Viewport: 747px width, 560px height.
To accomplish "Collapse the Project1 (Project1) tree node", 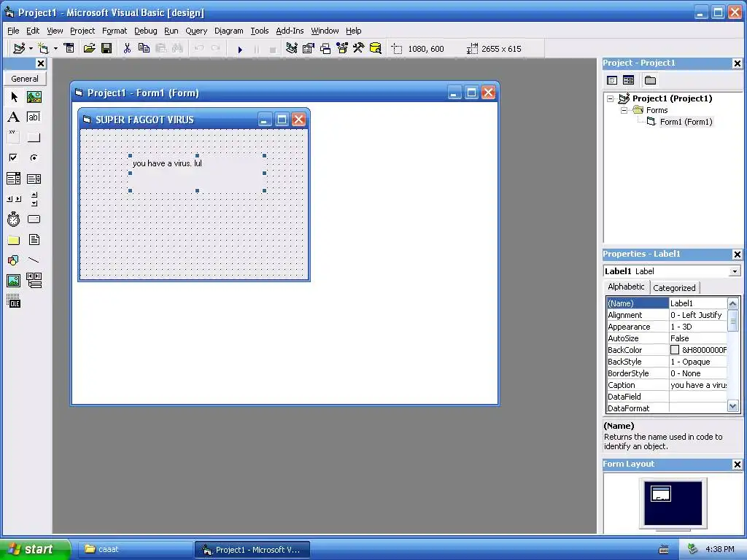I will [611, 98].
